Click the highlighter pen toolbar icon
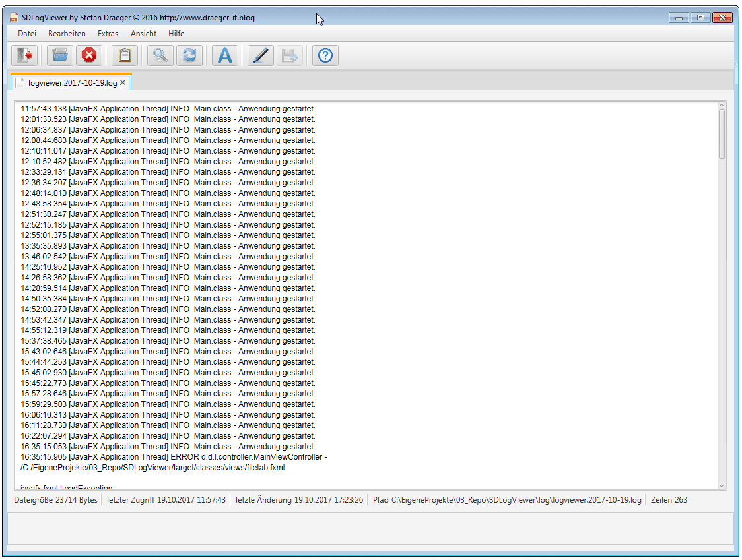The height and width of the screenshot is (560, 742). point(261,56)
